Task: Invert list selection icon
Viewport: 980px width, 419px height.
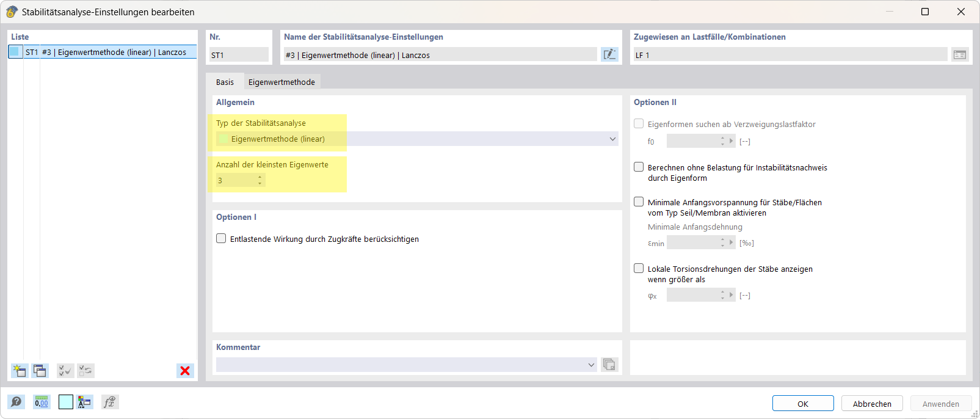Action: [85, 371]
